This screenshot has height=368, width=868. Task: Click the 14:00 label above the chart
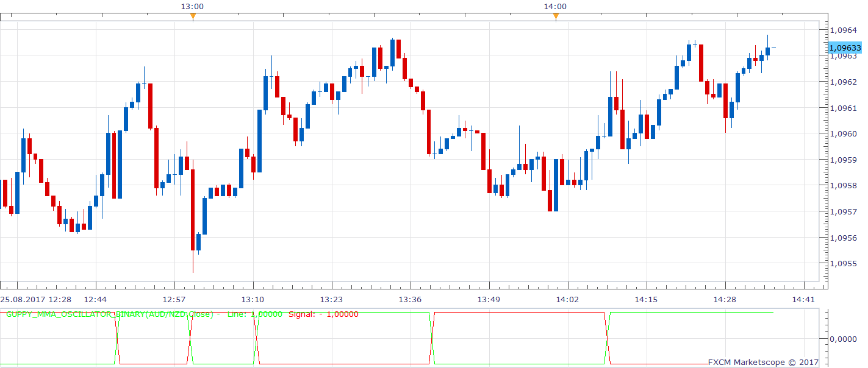pyautogui.click(x=555, y=6)
